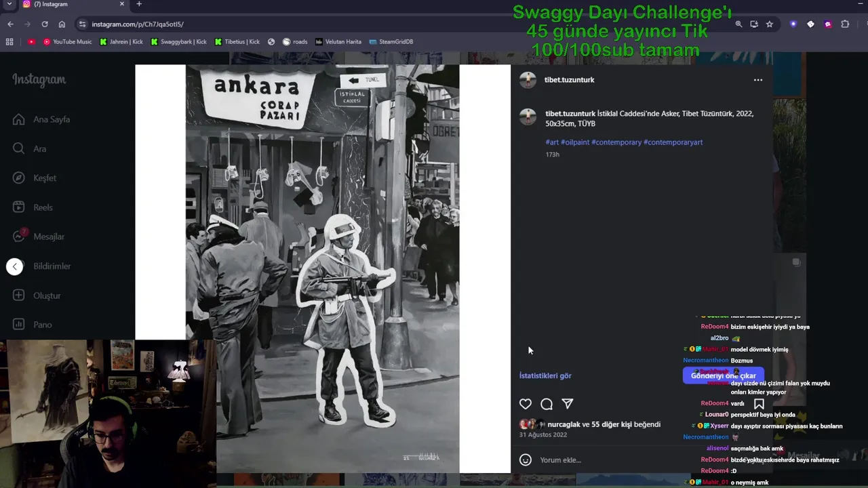Open list of 55 diğer kişi likes
The height and width of the screenshot is (488, 868).
[x=612, y=425]
